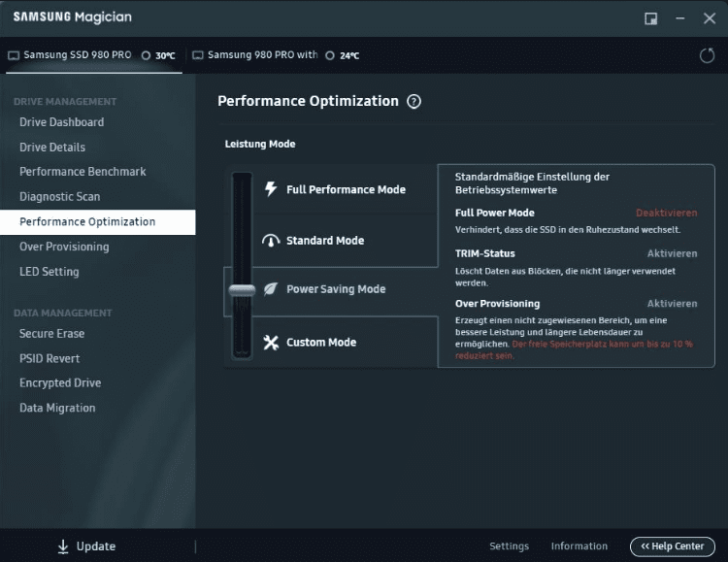Screen dimensions: 728x562
Task: Open Drive Dashboard in sidebar
Action: click(62, 122)
